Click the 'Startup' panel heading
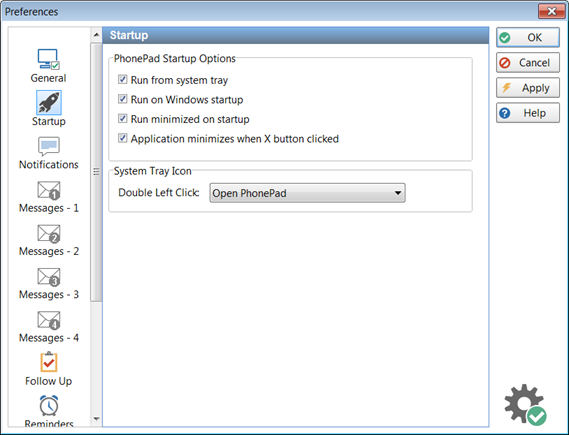Viewport: 569px width, 435px height. click(x=129, y=35)
